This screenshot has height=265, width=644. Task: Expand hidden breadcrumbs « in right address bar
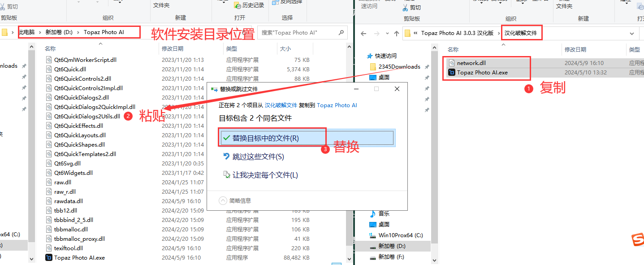pos(416,33)
